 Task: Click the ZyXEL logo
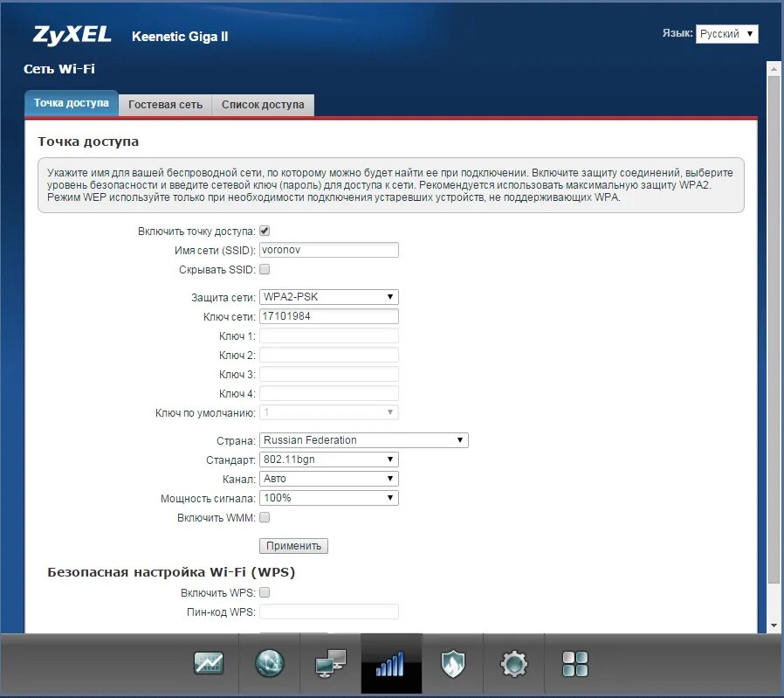72,35
